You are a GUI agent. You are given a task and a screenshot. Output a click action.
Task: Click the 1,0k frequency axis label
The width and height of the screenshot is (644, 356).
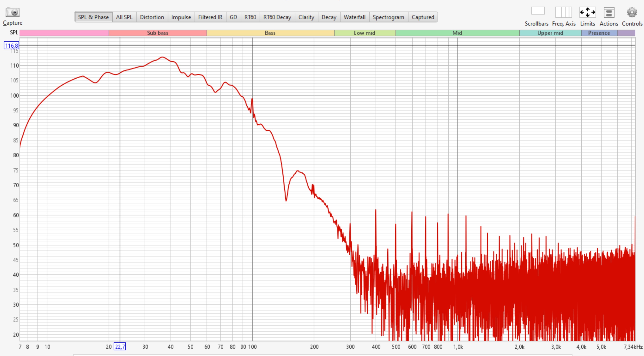coord(458,347)
